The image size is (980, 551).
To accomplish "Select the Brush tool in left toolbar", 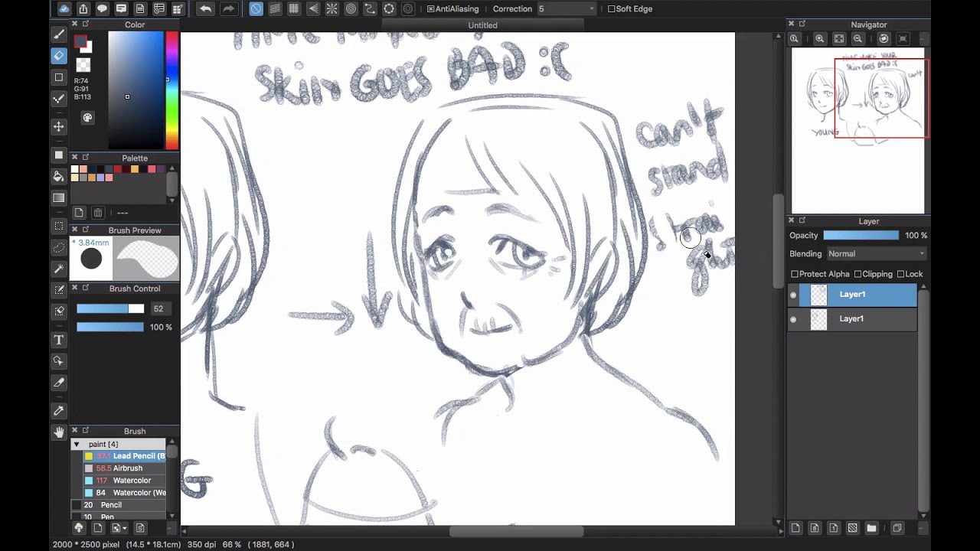I will (x=59, y=34).
